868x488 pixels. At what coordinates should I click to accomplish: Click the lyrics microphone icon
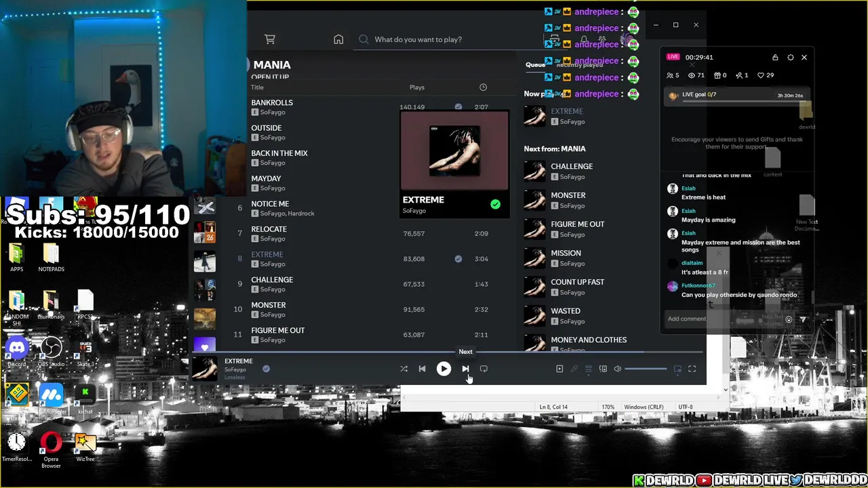pyautogui.click(x=574, y=369)
